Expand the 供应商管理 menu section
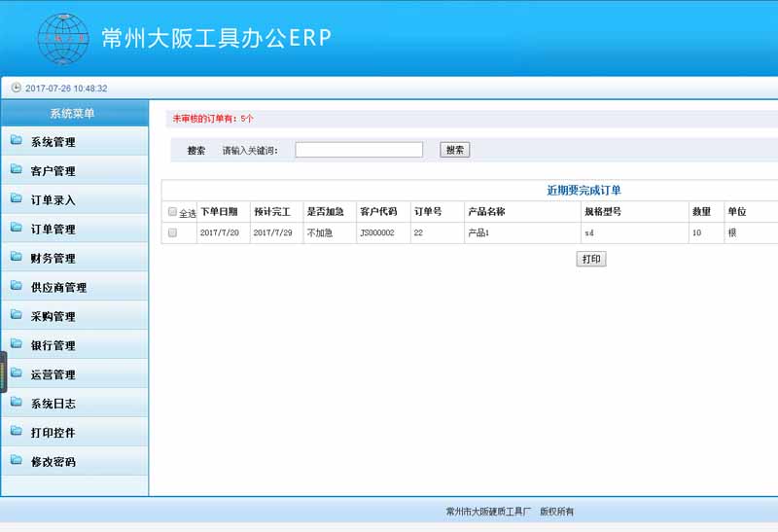The width and height of the screenshot is (778, 532). [x=58, y=288]
